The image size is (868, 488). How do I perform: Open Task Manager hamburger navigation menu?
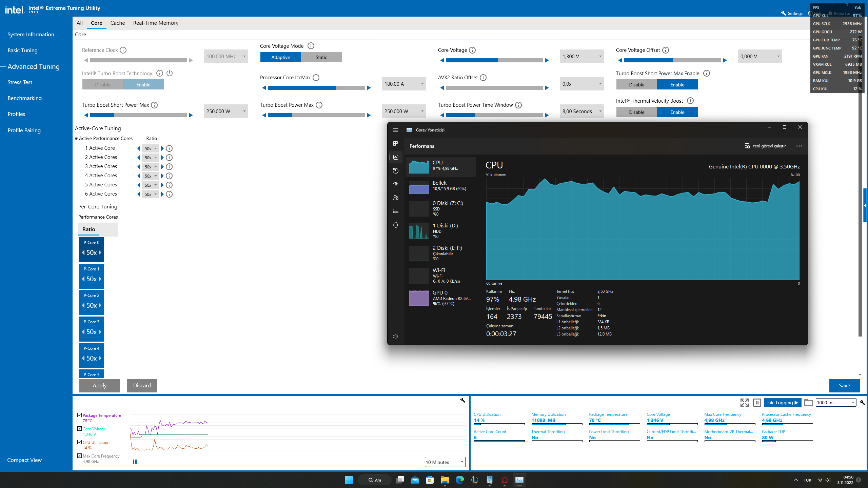point(395,130)
